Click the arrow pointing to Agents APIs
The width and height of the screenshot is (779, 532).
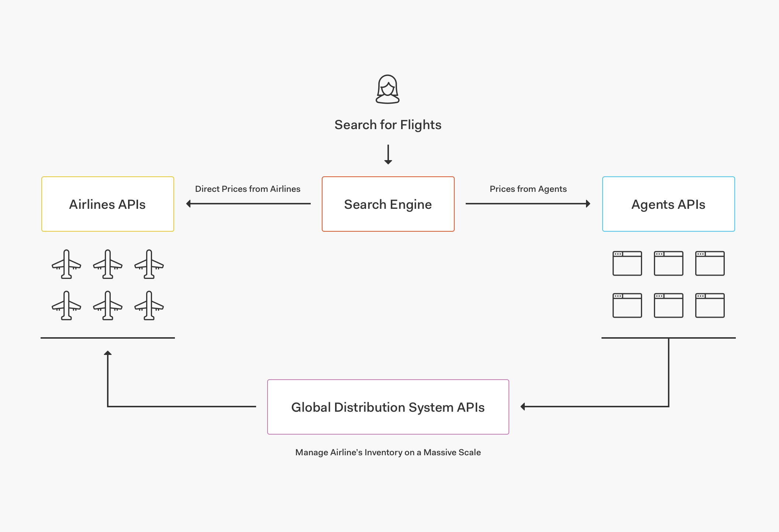pyautogui.click(x=528, y=204)
